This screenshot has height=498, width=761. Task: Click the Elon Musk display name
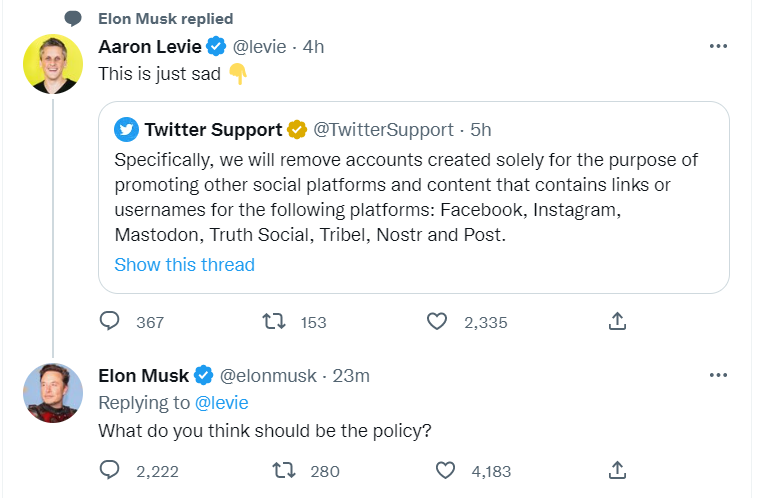tap(144, 376)
